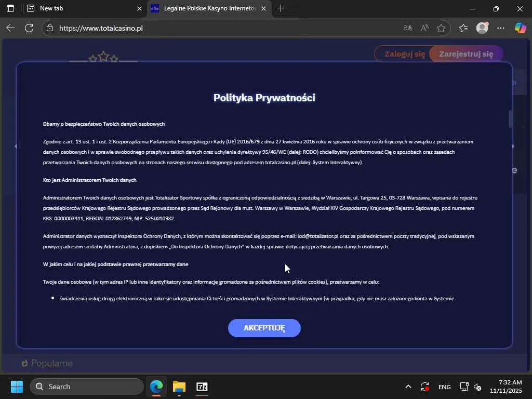Open the tab actions menu icon
This screenshot has height=399, width=532.
10,8
